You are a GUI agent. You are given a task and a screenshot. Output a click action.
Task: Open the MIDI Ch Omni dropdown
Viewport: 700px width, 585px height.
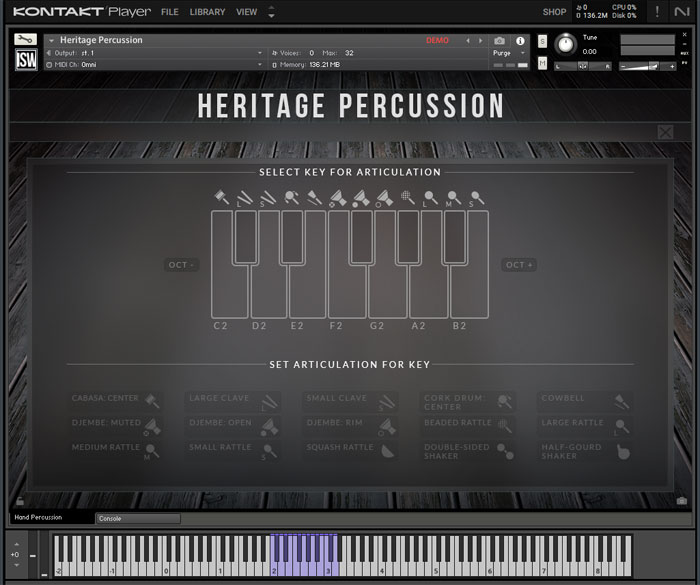(x=154, y=64)
